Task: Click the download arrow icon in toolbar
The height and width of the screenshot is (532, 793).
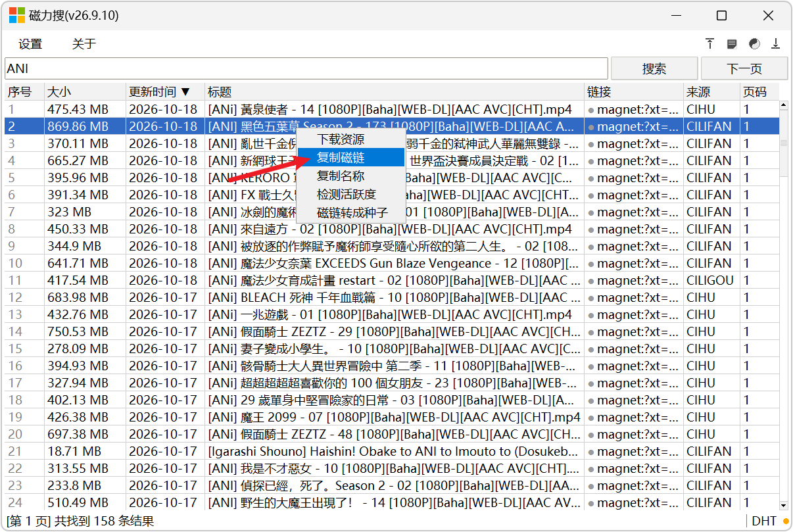Action: (x=776, y=44)
